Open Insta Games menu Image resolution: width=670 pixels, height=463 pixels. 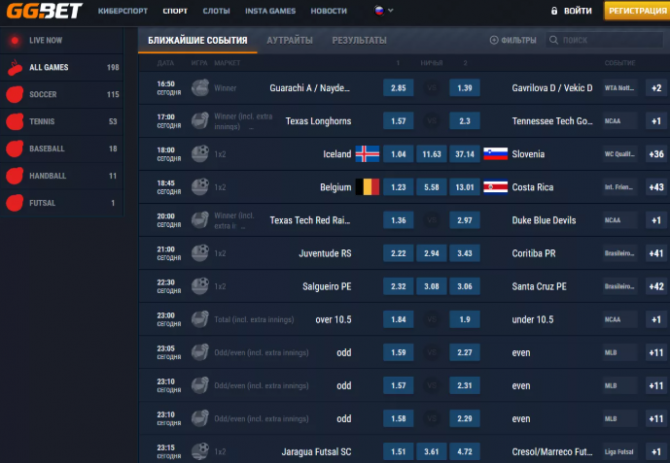(270, 11)
